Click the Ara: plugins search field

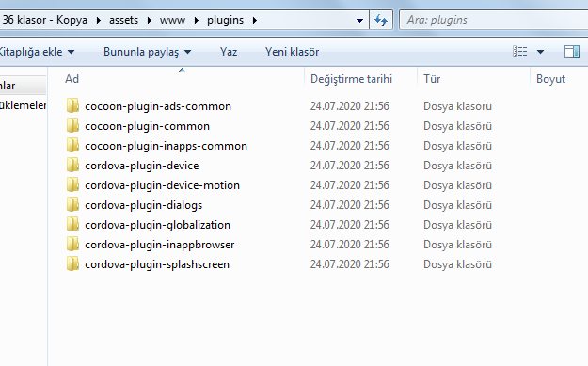pyautogui.click(x=494, y=20)
